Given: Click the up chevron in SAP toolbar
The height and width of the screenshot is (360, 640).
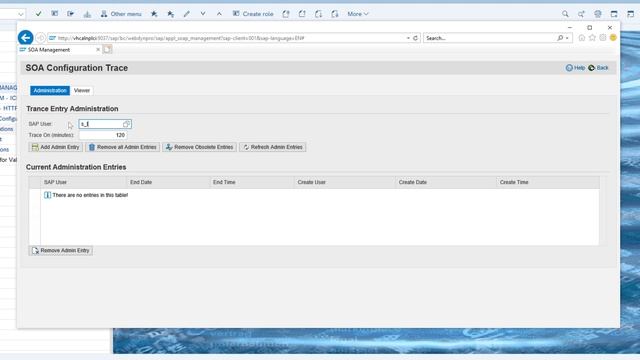Looking at the screenshot, I should (x=219, y=14).
